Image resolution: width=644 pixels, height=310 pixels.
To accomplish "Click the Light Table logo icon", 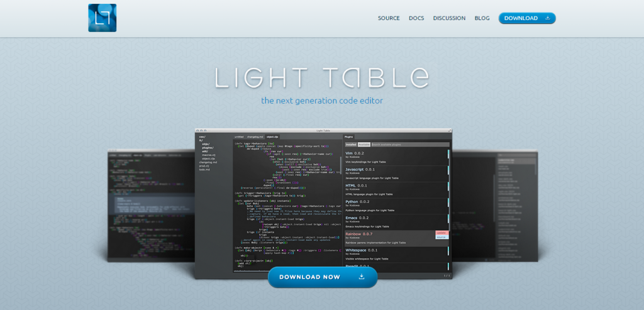I will 103,18.
